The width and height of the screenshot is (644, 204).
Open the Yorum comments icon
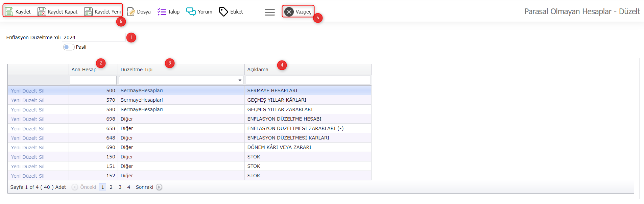pyautogui.click(x=191, y=12)
